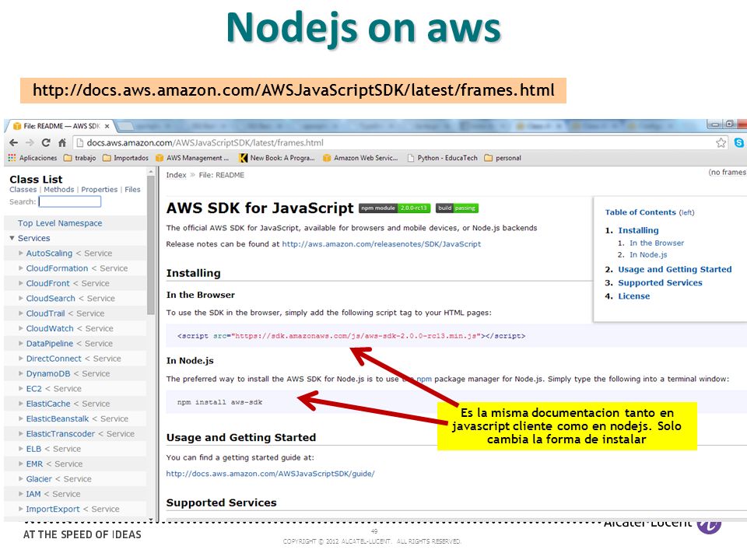
Task: Open the release notes URL link
Action: (x=381, y=243)
